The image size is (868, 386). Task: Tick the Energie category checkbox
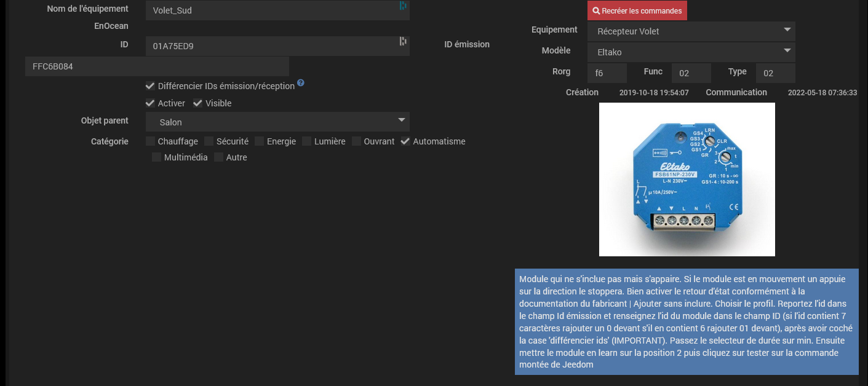point(260,141)
